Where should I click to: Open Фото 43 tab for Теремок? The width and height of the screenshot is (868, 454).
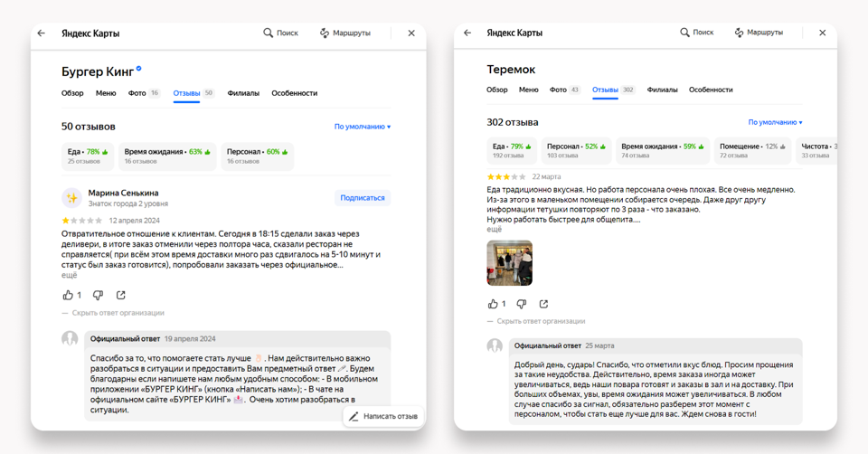[x=564, y=90]
